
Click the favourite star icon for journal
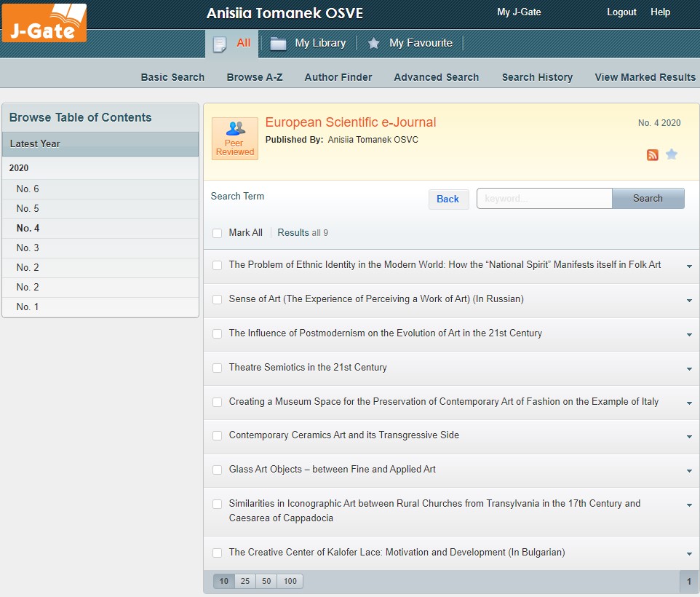672,154
